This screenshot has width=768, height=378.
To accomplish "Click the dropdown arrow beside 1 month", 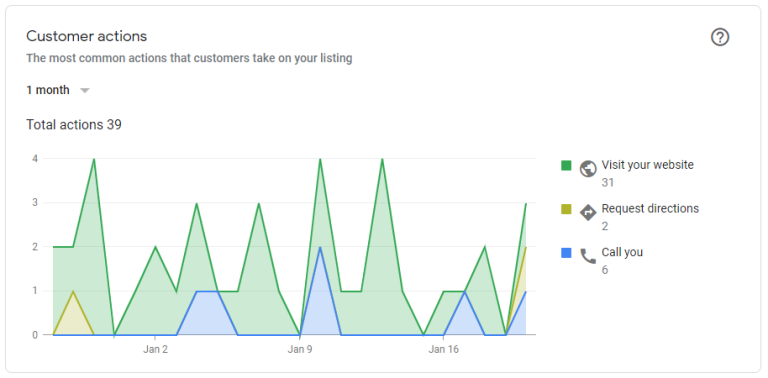I will tap(85, 91).
